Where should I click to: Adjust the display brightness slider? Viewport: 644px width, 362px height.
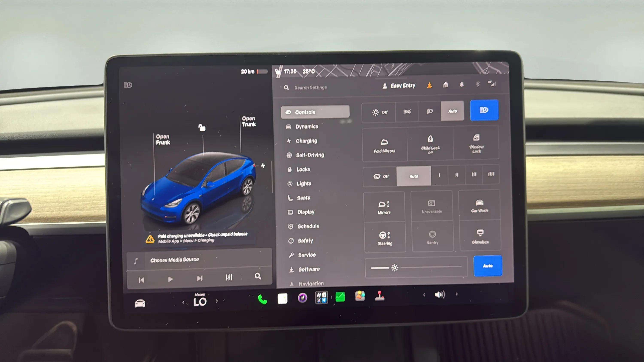pos(416,268)
